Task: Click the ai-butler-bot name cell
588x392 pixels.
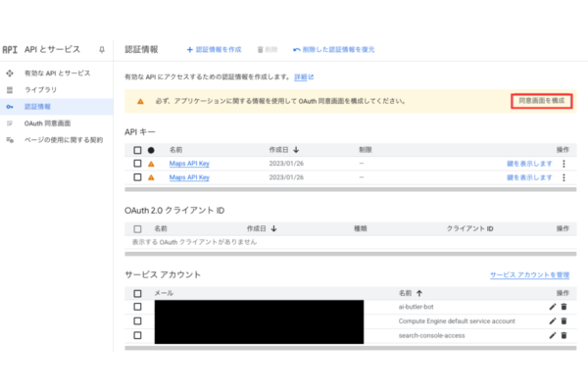Action: coord(416,307)
